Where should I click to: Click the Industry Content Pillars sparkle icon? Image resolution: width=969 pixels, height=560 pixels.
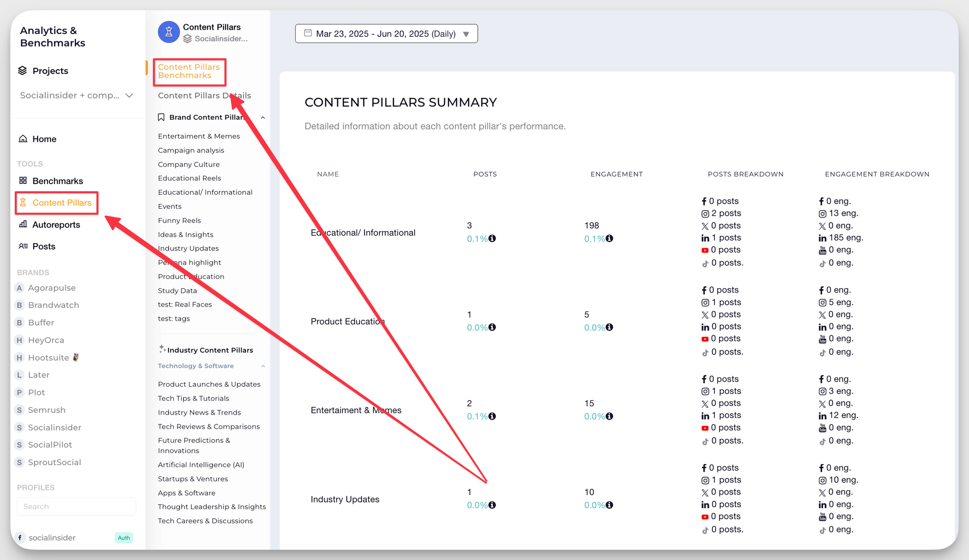click(162, 349)
